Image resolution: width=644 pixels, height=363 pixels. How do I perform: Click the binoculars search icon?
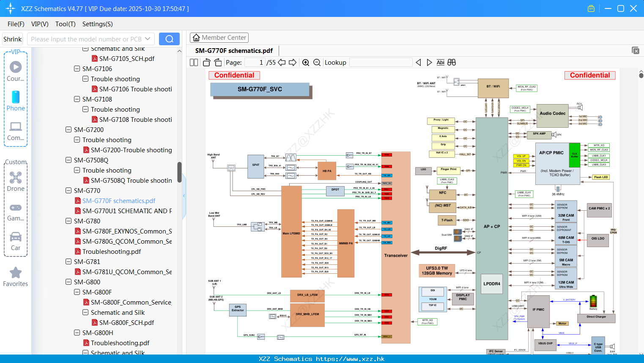[452, 63]
